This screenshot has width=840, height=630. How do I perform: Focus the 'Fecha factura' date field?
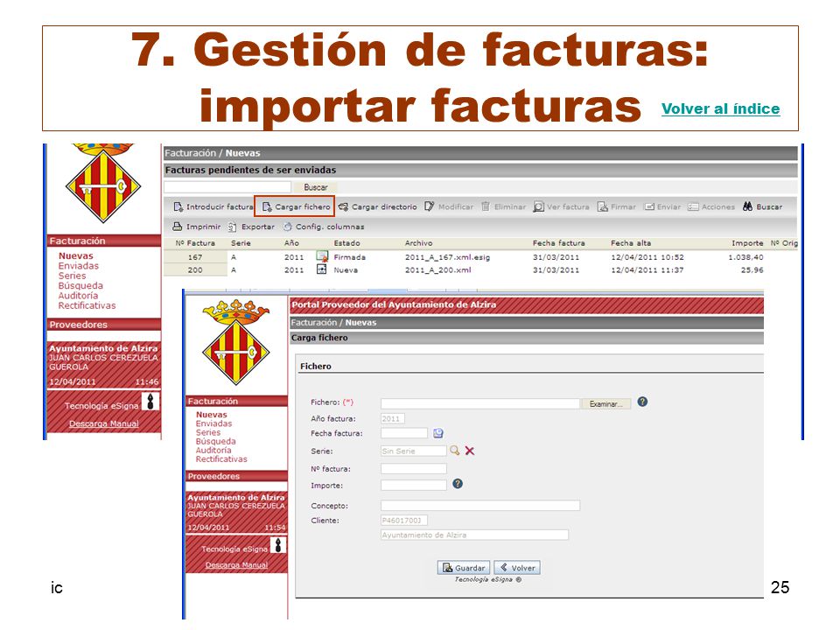click(x=404, y=433)
